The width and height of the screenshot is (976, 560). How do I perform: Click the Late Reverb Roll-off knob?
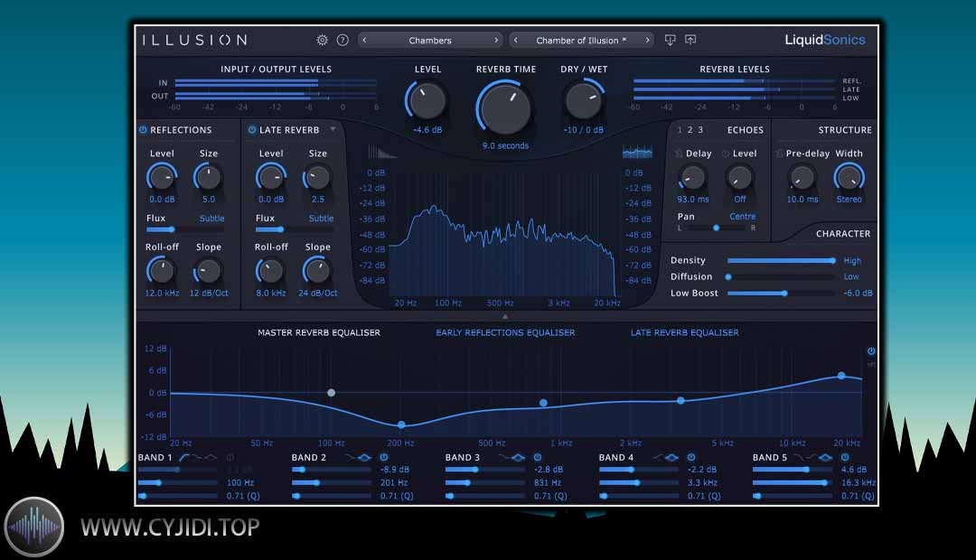(x=270, y=271)
